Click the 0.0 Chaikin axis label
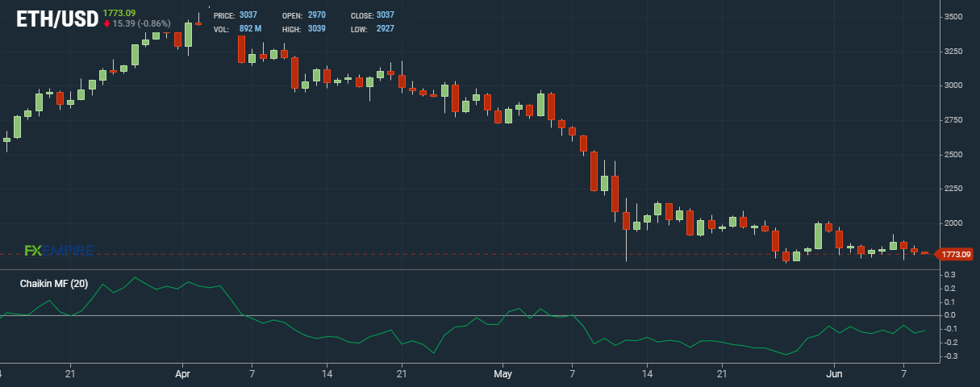 pos(949,315)
